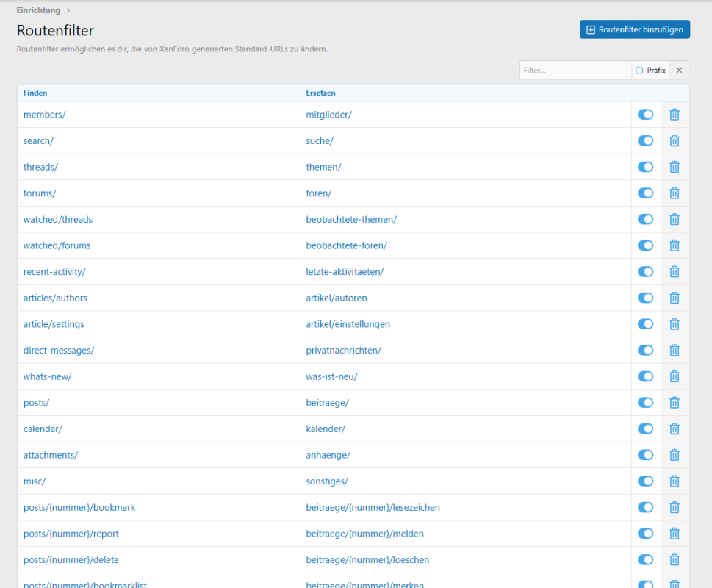Open the article/settings filter entry
Viewport: 712px width, 588px height.
tap(54, 324)
